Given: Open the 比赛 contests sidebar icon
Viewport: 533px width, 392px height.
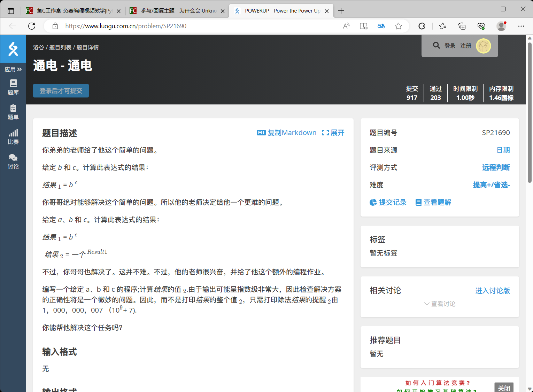Looking at the screenshot, I should (13, 136).
